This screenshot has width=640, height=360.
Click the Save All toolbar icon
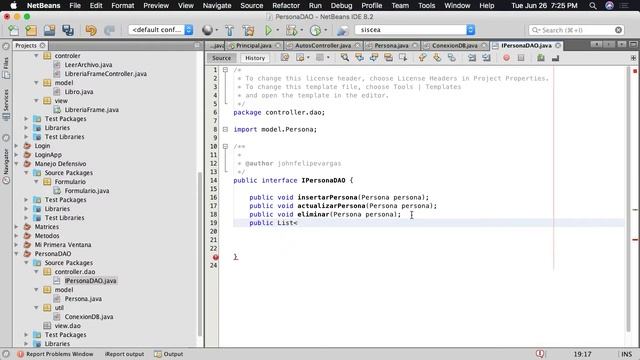pos(68,30)
